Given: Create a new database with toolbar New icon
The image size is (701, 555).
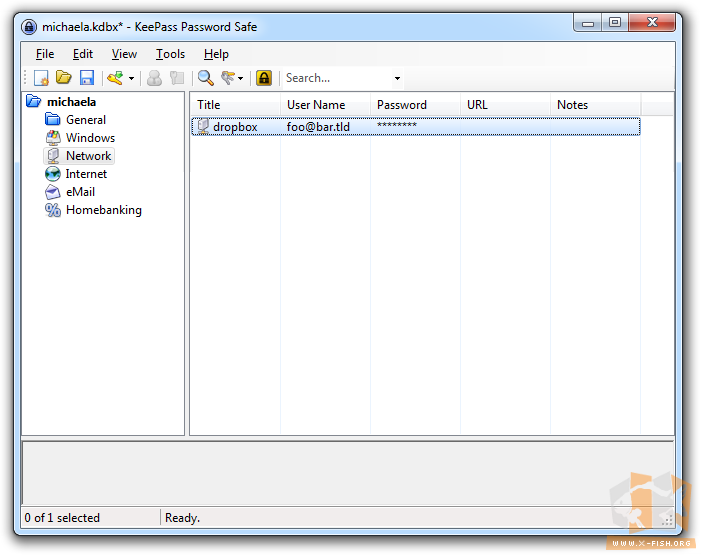Looking at the screenshot, I should coord(42,78).
